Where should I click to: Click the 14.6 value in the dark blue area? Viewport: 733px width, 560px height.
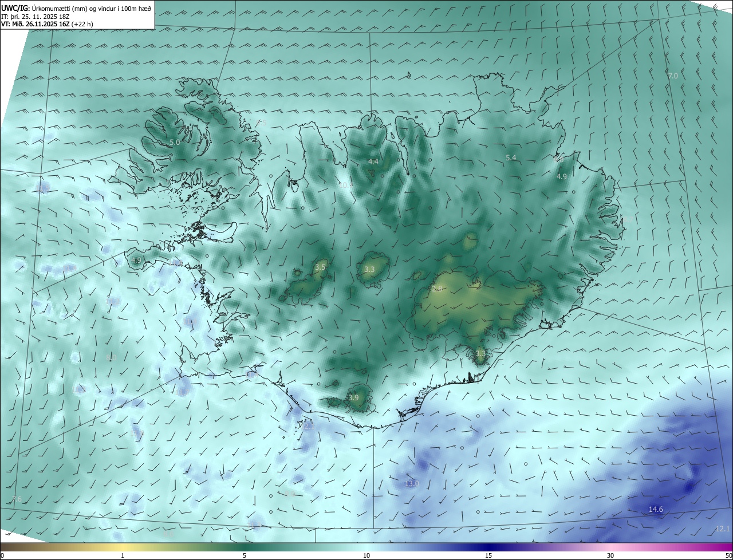click(656, 510)
